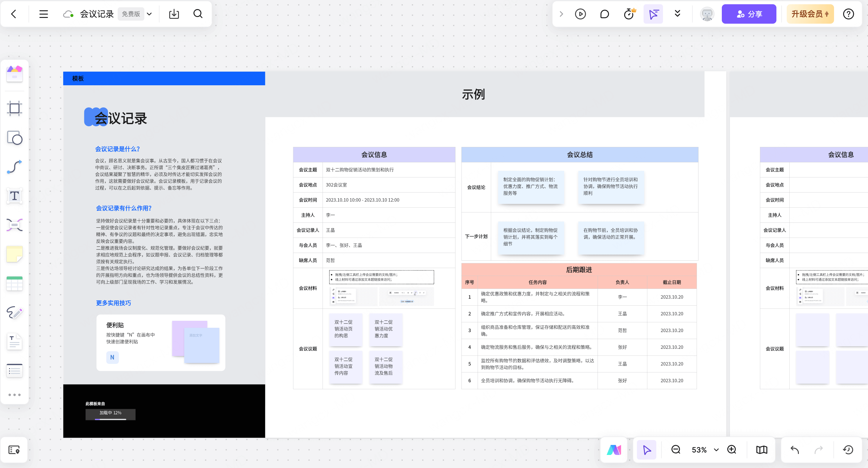
Task: Select the mind map tool
Action: [15, 225]
